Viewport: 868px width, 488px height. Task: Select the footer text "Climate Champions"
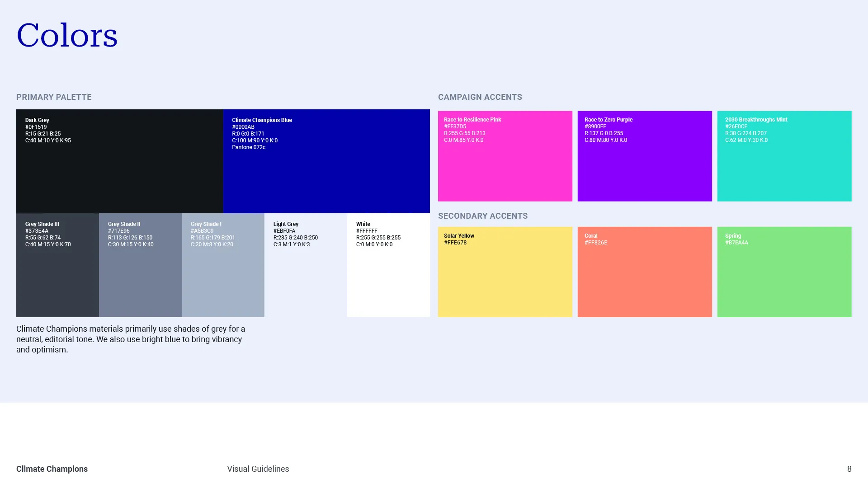pyautogui.click(x=52, y=469)
